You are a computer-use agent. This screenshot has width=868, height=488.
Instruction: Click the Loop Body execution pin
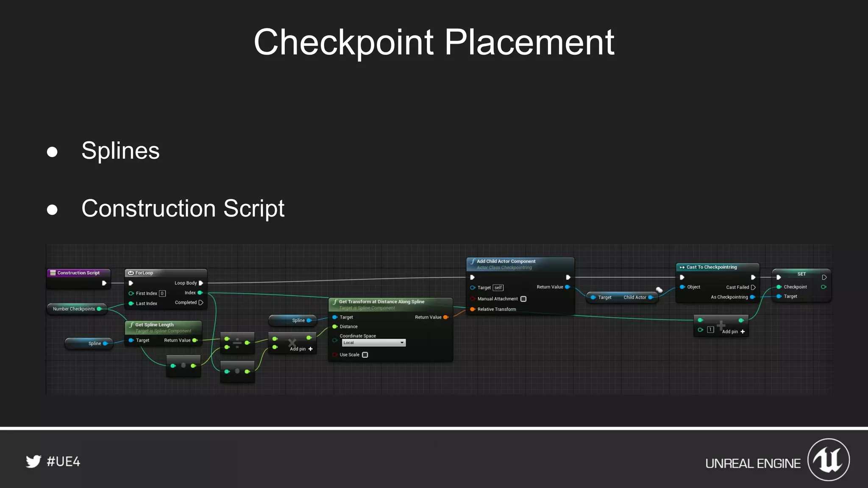pos(201,283)
